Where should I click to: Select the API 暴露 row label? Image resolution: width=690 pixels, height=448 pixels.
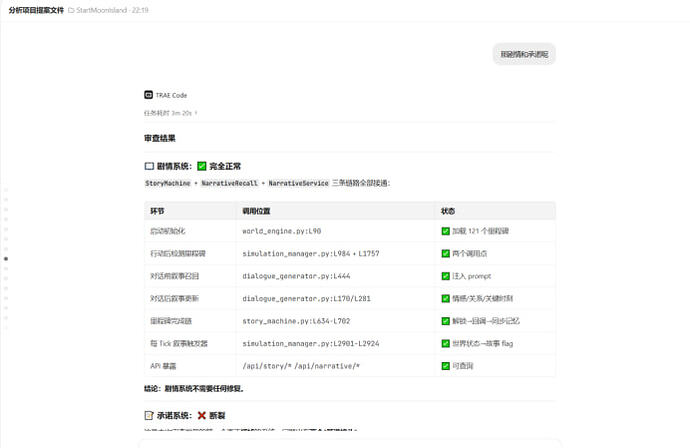tap(163, 366)
